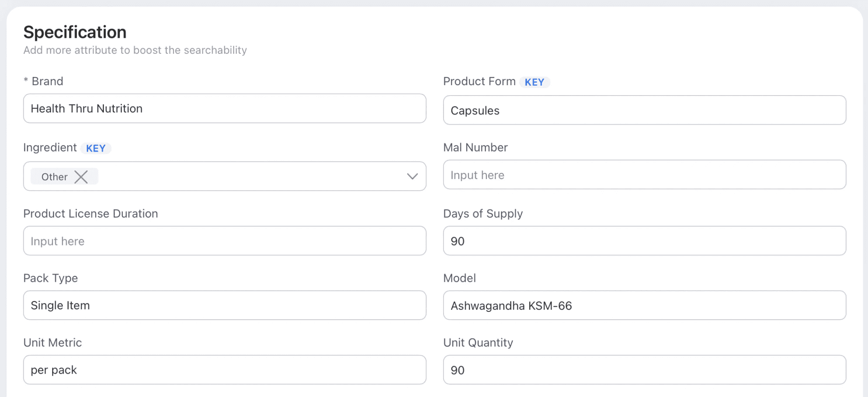Remove the Other ingredient tag
Viewport: 868px width, 397px height.
pyautogui.click(x=81, y=177)
